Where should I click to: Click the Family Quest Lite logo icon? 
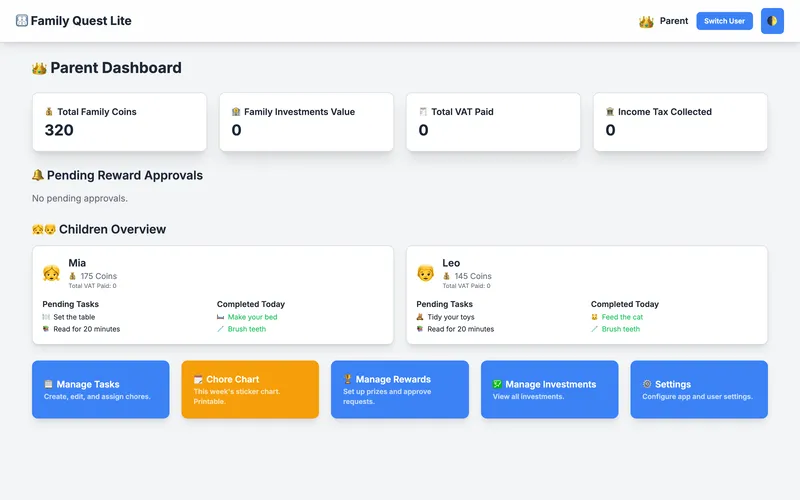pyautogui.click(x=22, y=20)
